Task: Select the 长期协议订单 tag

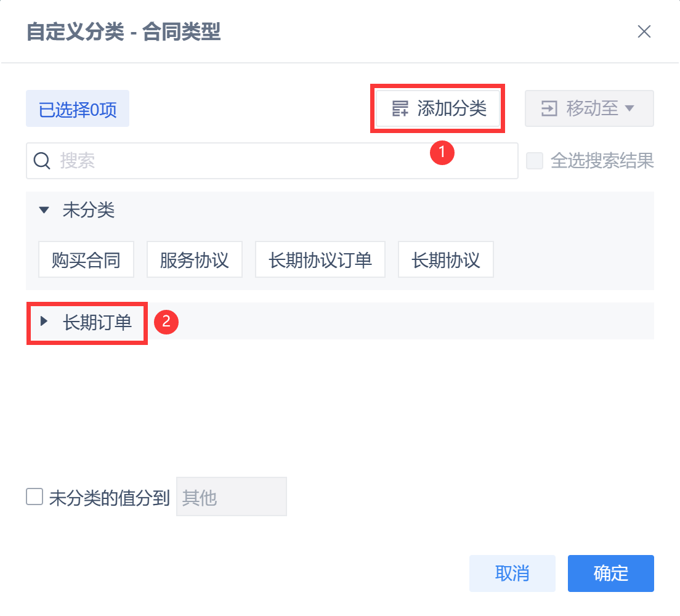Action: point(320,260)
